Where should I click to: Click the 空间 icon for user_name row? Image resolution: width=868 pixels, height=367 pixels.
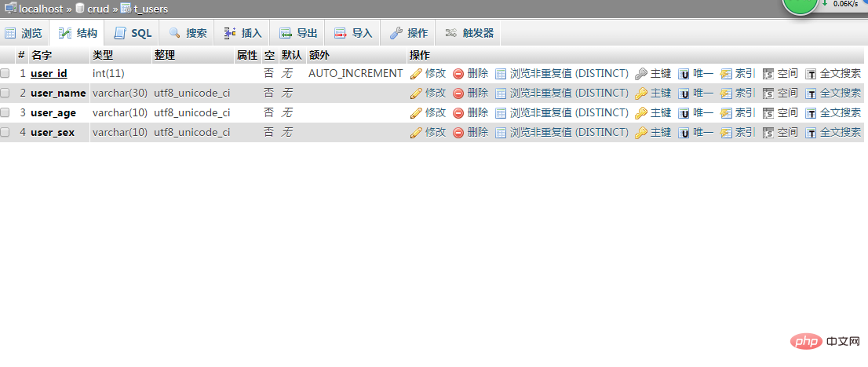(x=768, y=93)
